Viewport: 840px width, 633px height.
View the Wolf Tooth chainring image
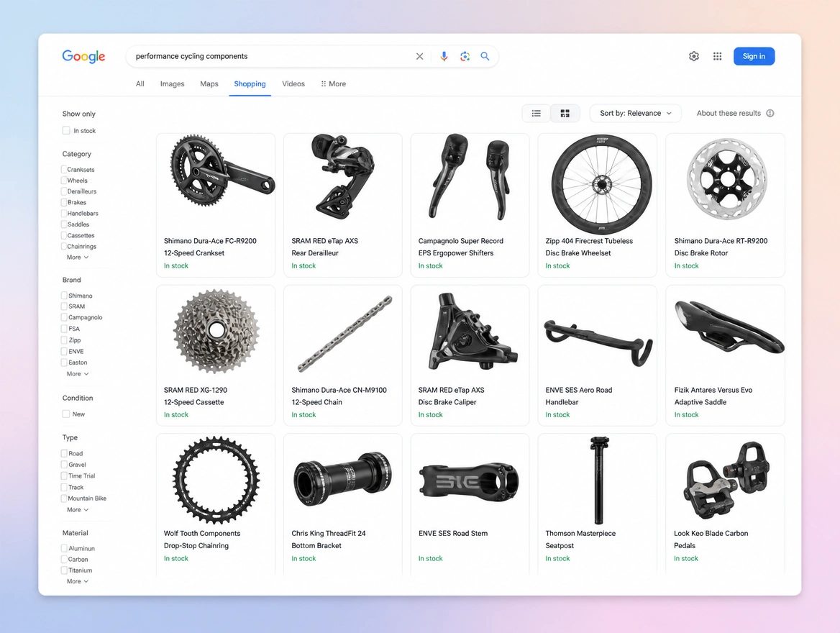pos(216,480)
